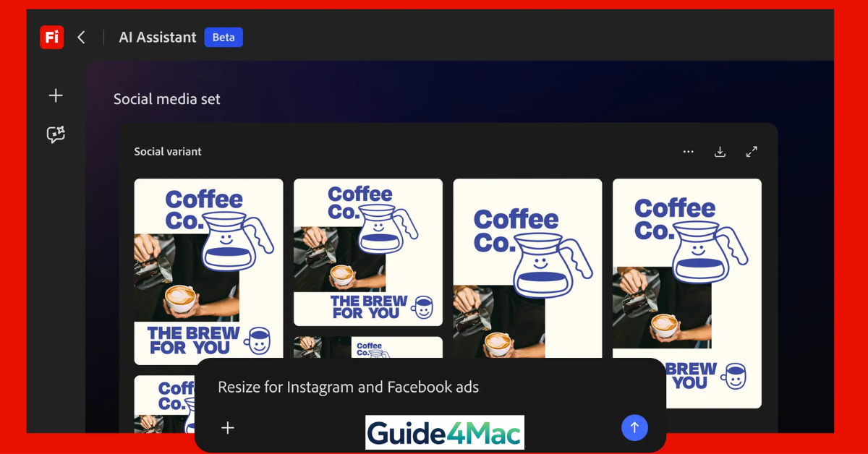
Task: Click the Social media set heading
Action: point(166,99)
